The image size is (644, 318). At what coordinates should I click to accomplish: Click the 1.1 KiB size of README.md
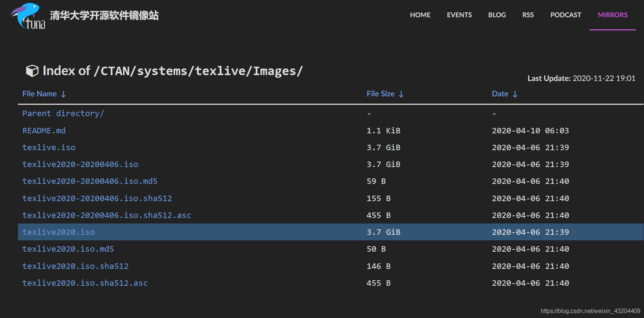(383, 131)
